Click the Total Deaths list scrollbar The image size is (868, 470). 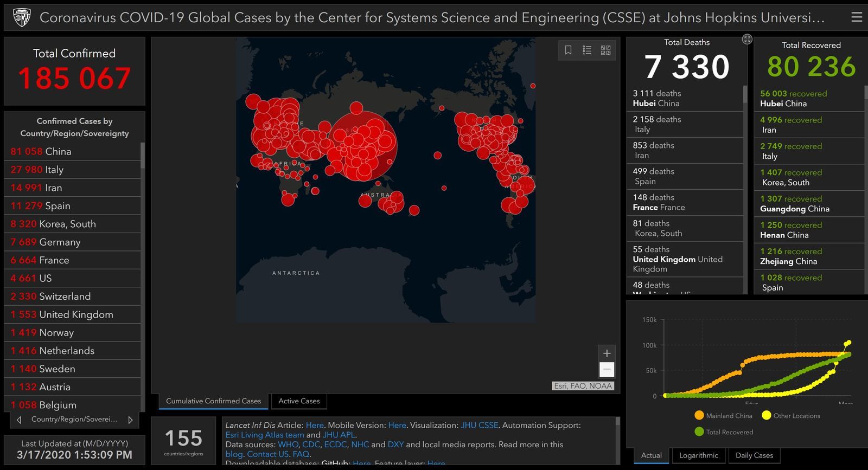coord(745,94)
